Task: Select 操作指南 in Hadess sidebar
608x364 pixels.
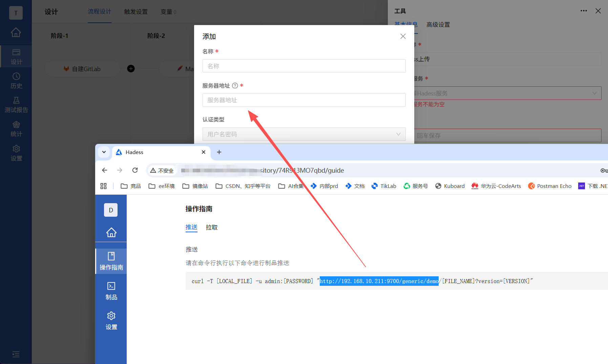Action: (x=111, y=261)
